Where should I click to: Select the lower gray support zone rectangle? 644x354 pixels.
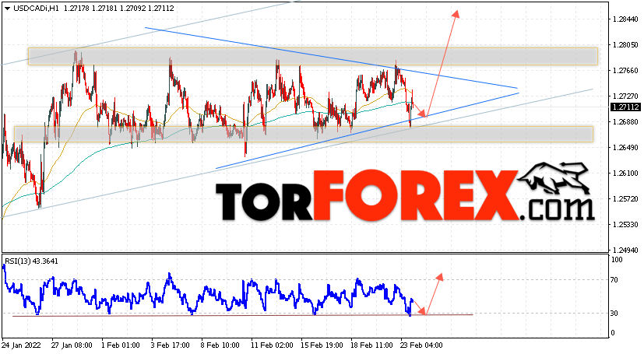tap(304, 134)
